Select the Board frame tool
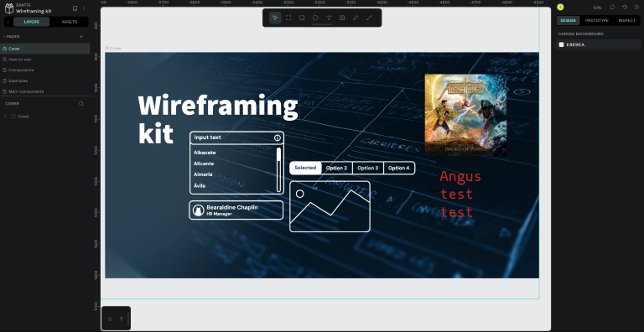This screenshot has width=644, height=332. click(288, 18)
